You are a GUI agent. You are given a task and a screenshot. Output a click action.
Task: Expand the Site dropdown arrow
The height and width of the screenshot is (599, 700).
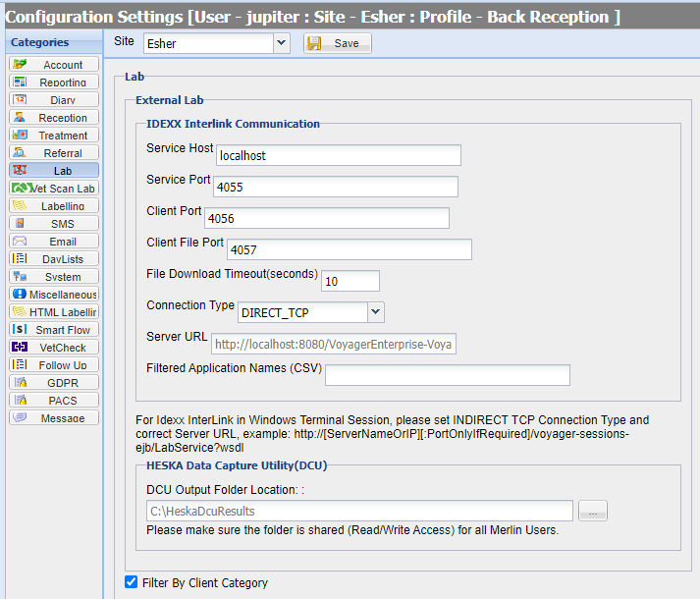[281, 43]
